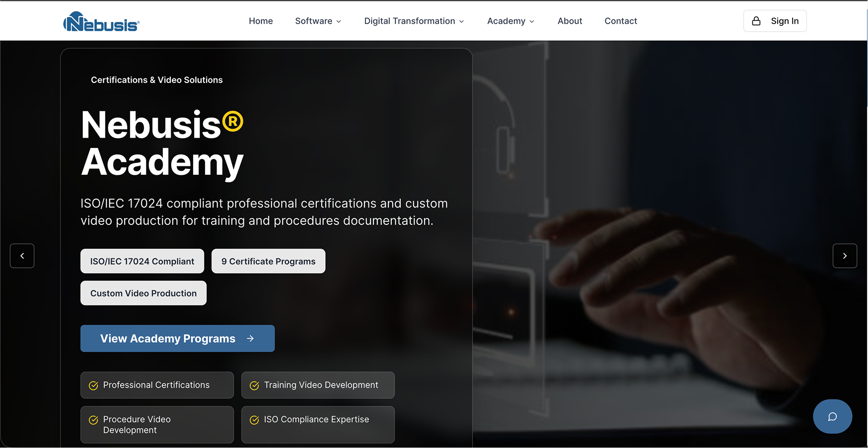The width and height of the screenshot is (868, 448).
Task: Go to the Contact page
Action: tap(620, 21)
